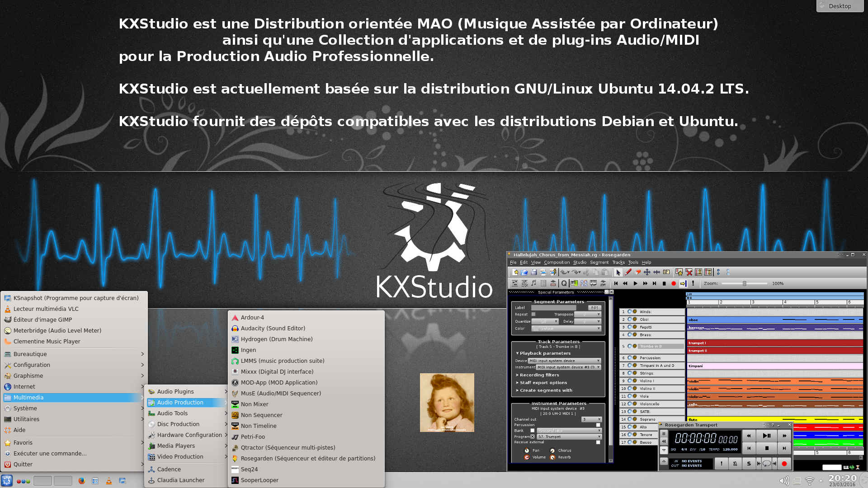Enable the Percussion checkbox
The height and width of the screenshot is (488, 868).
598,425
